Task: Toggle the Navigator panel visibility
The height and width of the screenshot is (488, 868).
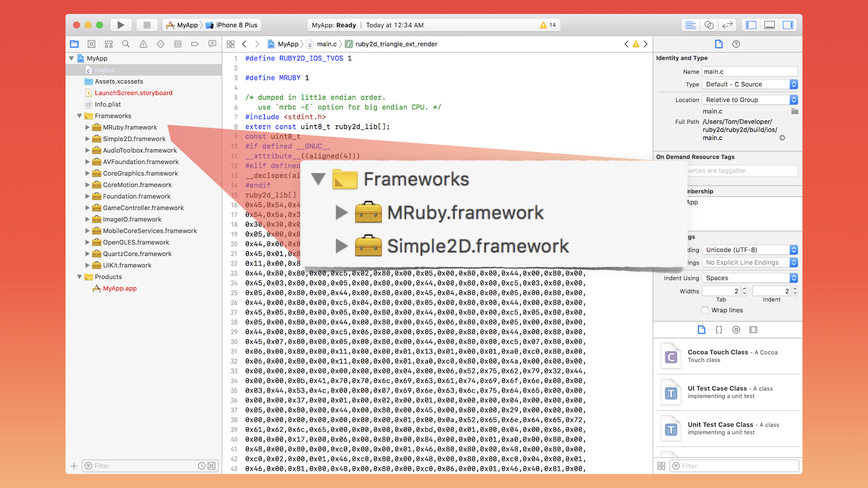Action: point(751,25)
